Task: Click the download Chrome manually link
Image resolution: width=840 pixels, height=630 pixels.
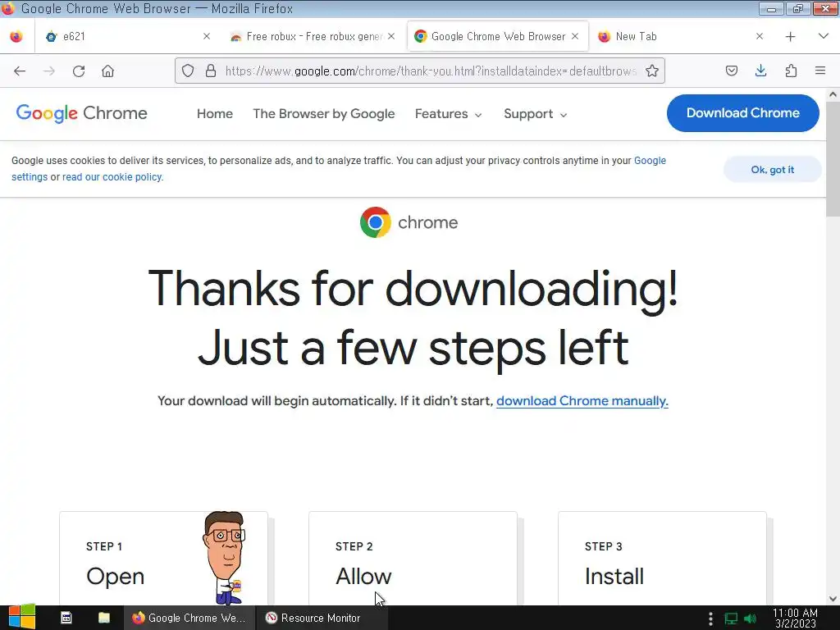Action: (582, 400)
